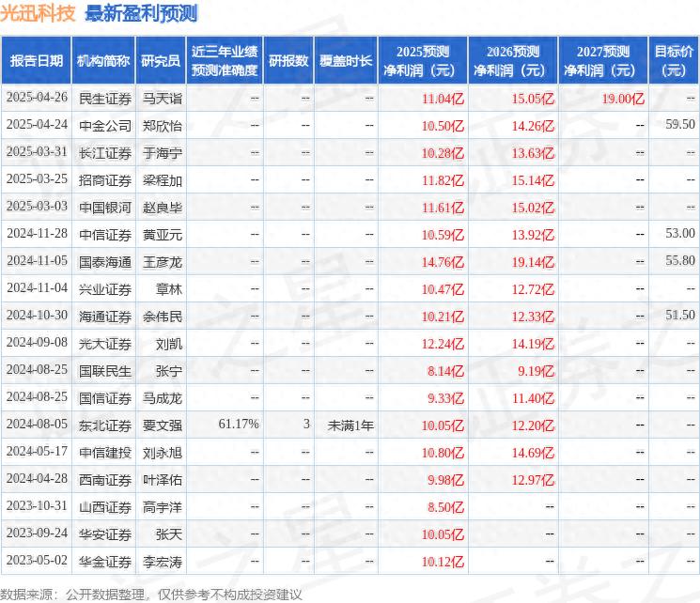Click institution 国联民生

(x=105, y=370)
